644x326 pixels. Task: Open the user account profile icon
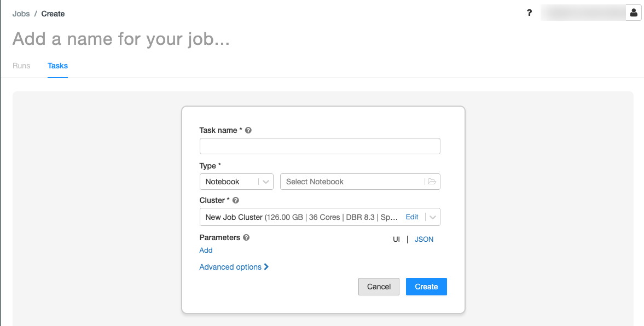click(x=634, y=13)
